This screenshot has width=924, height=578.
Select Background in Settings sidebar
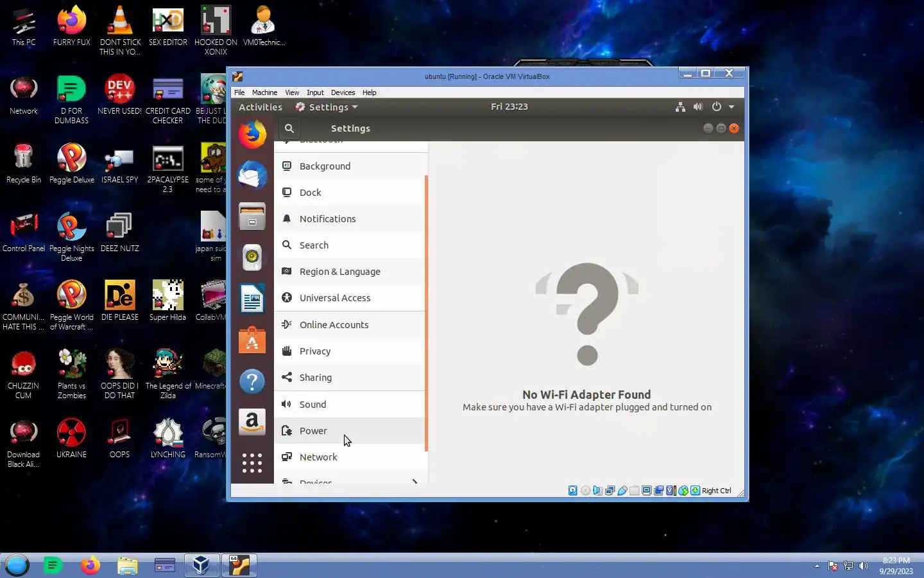[x=350, y=166]
